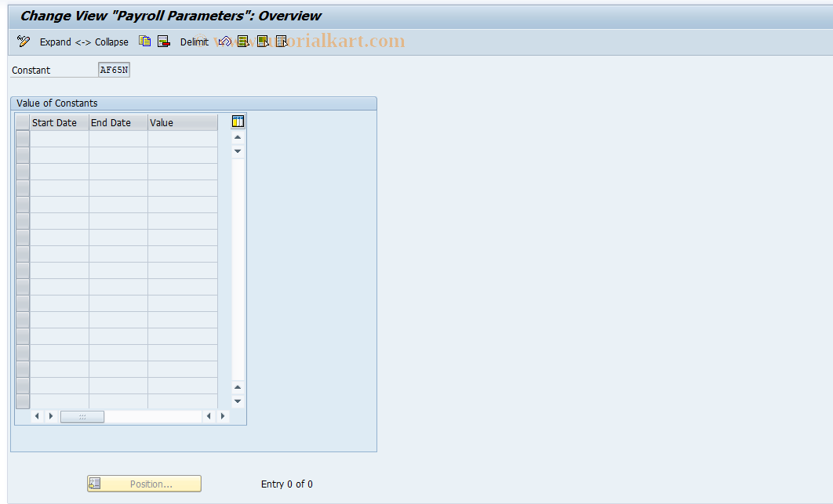This screenshot has width=833, height=504.
Task: Open table settings configuration icon
Action: coord(238,121)
